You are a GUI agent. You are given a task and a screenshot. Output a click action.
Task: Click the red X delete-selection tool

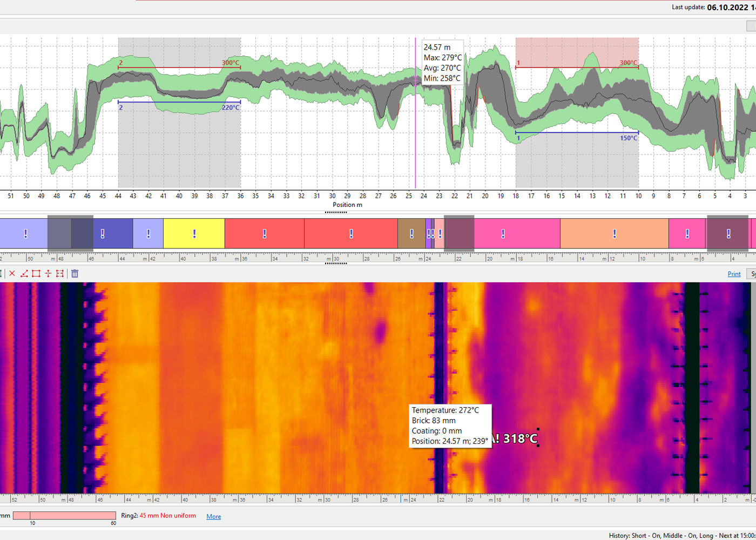coord(12,274)
